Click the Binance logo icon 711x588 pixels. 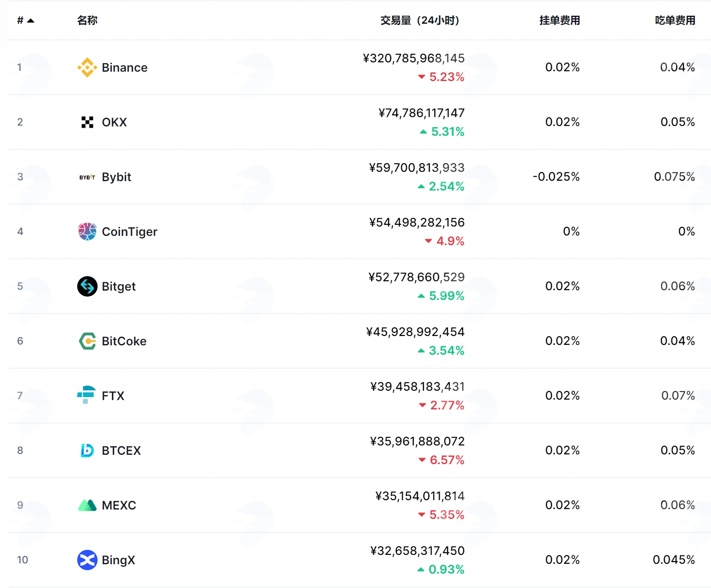87,67
